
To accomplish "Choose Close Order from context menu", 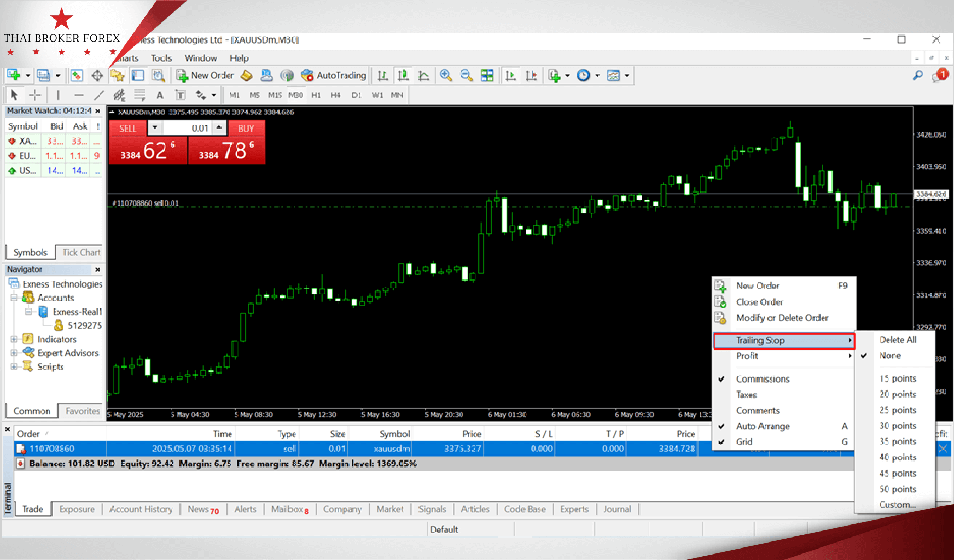I will click(784, 302).
